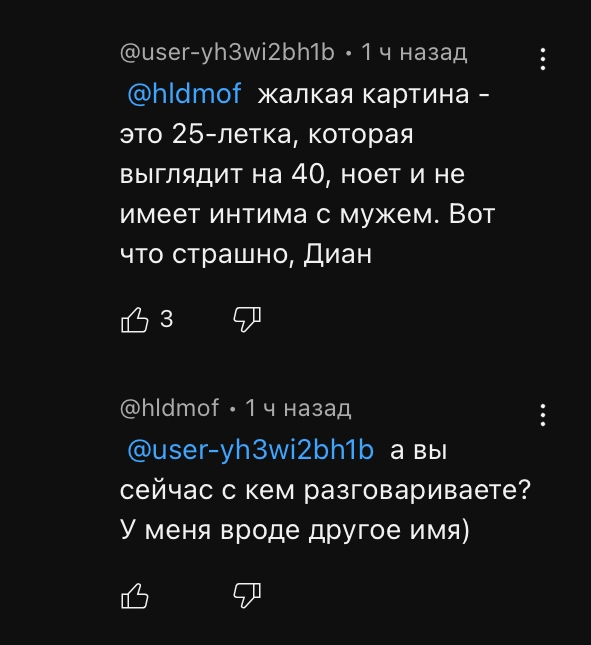Viewport: 591px width, 645px height.
Task: Open the gray @hldmof author name
Action: click(169, 408)
